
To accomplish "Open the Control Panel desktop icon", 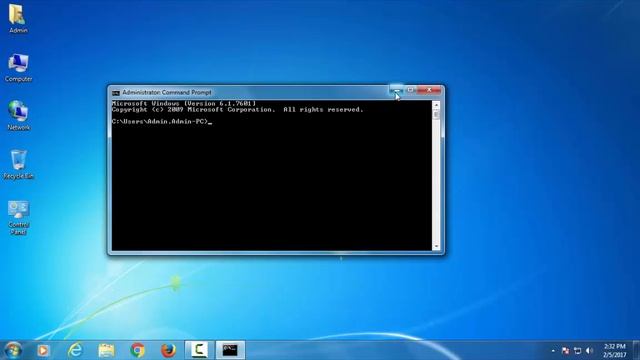I will tap(18, 217).
